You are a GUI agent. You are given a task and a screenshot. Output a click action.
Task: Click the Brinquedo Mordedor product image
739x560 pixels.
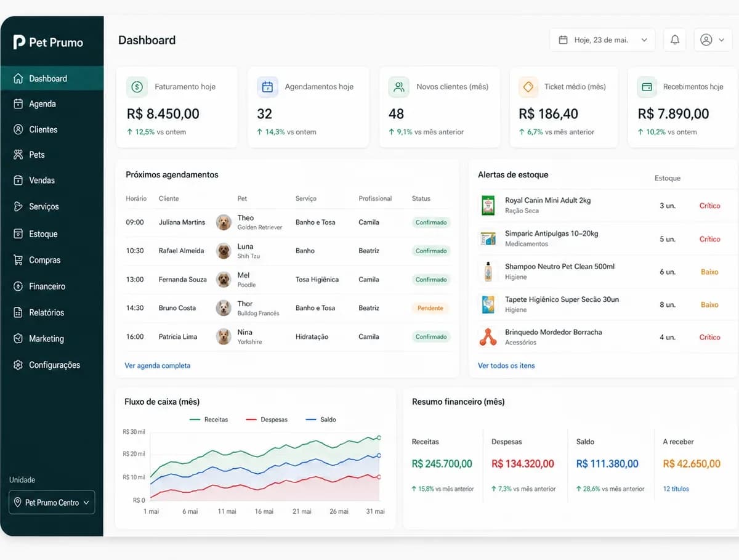tap(488, 337)
